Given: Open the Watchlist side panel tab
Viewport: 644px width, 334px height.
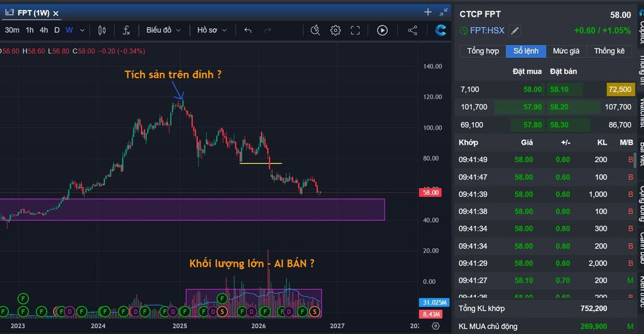Looking at the screenshot, I should point(642,113).
